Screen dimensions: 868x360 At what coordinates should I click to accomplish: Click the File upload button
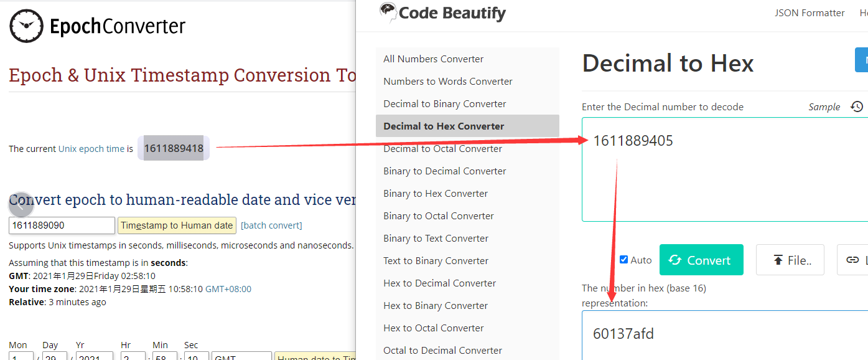click(790, 260)
